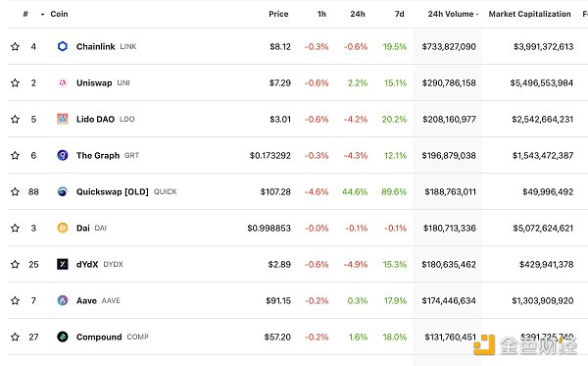Image resolution: width=588 pixels, height=366 pixels.
Task: Toggle the favorite star for Chainlink
Action: click(15, 46)
